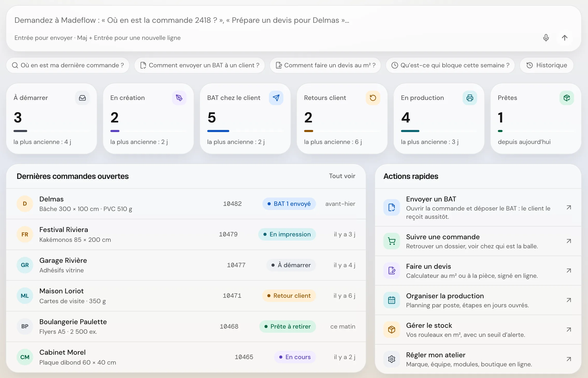Image resolution: width=588 pixels, height=378 pixels.
Task: Click the box icon beside Gérer le stock
Action: pyautogui.click(x=392, y=330)
